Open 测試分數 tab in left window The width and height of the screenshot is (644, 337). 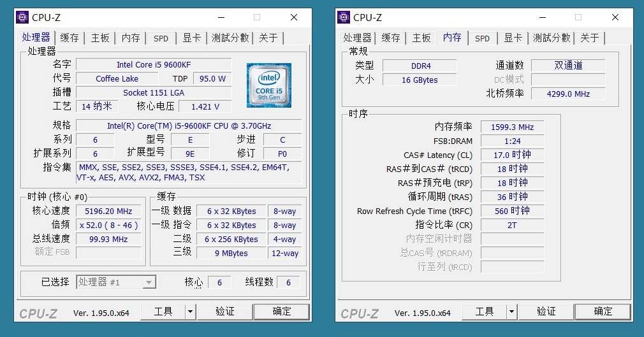point(230,38)
